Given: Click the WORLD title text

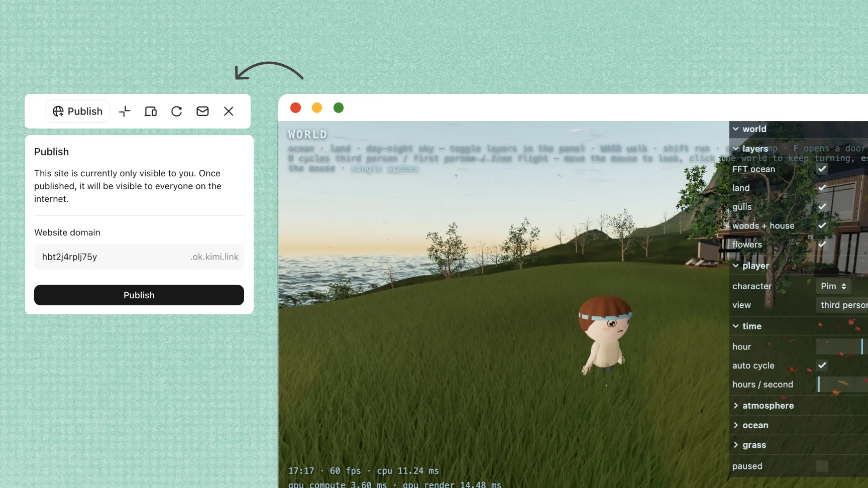Looking at the screenshot, I should point(307,135).
